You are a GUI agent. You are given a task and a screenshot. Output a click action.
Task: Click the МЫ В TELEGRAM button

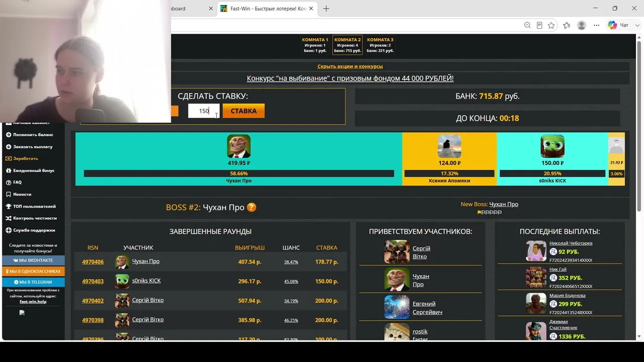(x=33, y=283)
